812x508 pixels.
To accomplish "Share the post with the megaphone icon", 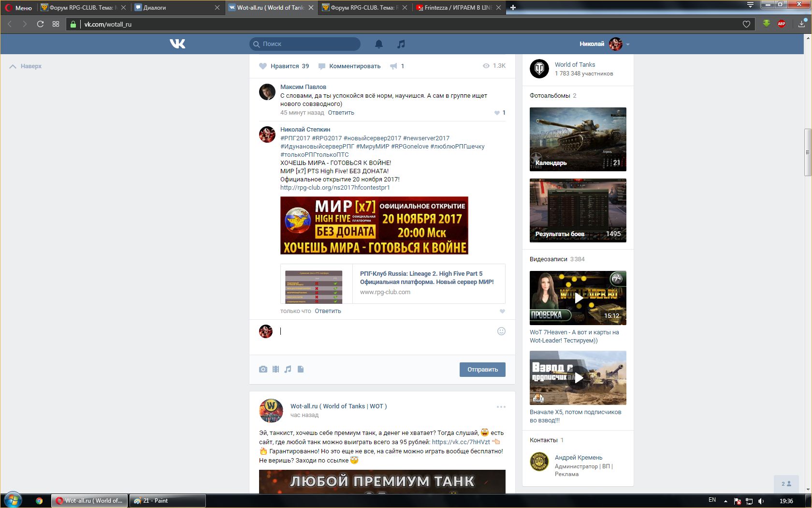I will click(393, 66).
